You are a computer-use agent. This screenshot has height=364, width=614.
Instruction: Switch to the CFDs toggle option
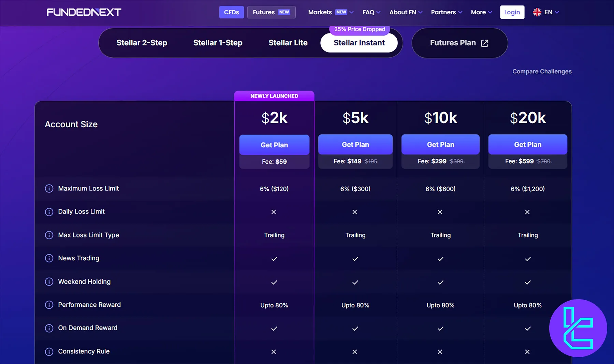coord(231,12)
